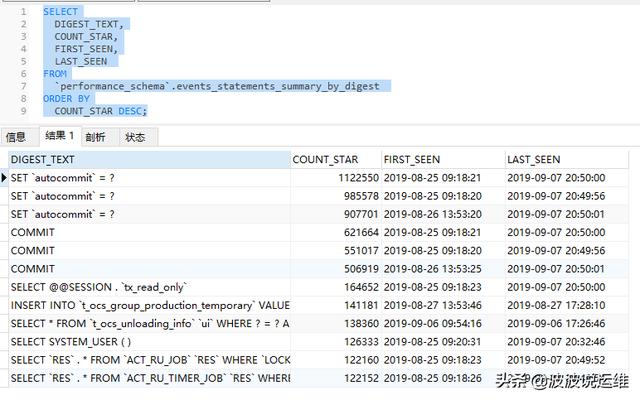Select cell with count 126333
Viewport: 640px width, 400px height.
[x=336, y=342]
